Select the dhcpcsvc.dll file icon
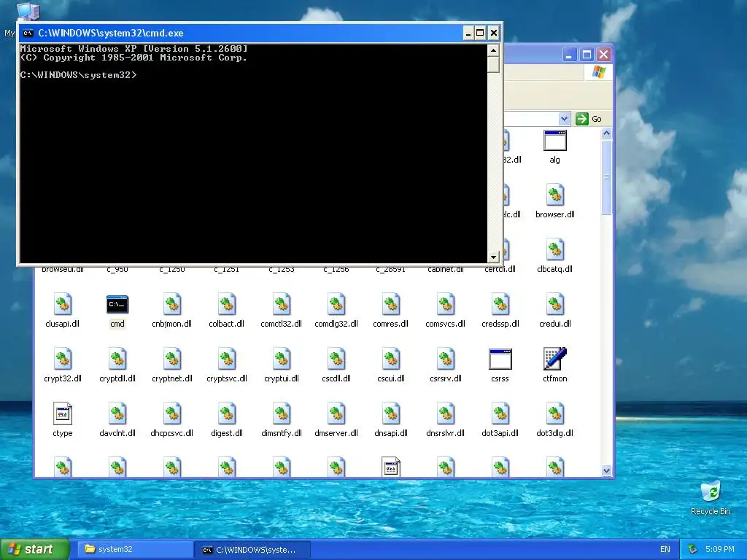The image size is (747, 560). pos(172,414)
